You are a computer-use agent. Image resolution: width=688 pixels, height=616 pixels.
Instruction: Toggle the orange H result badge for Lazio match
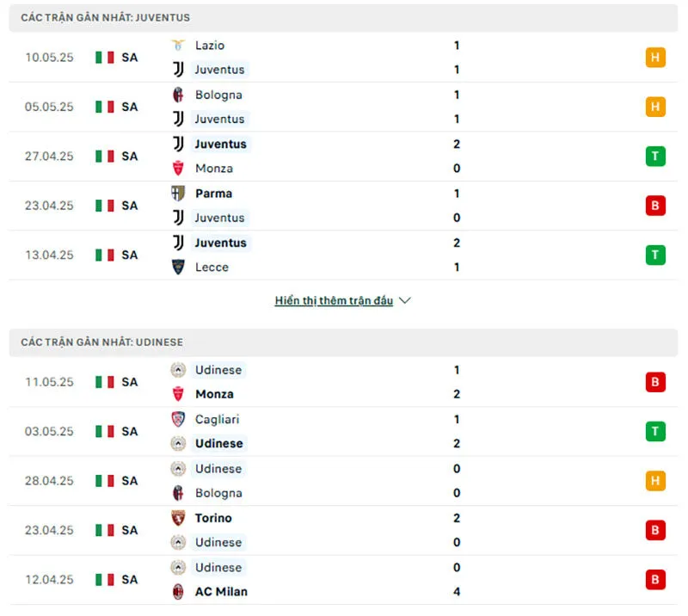[x=655, y=57]
